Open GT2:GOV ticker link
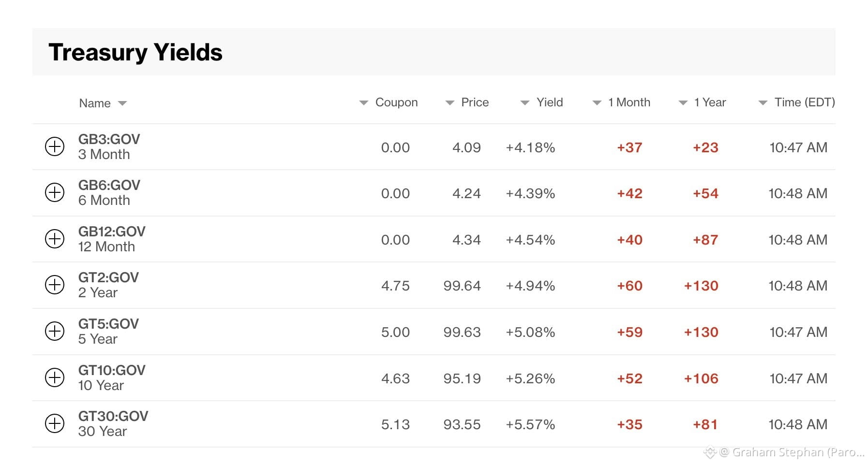Viewport: 868px width, 464px height. point(108,277)
